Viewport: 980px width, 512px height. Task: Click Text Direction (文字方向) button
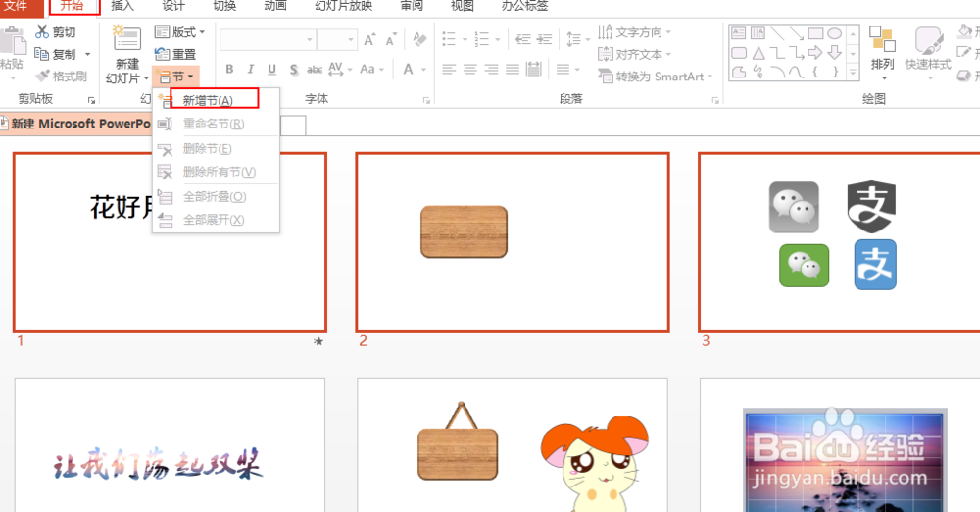point(634,32)
